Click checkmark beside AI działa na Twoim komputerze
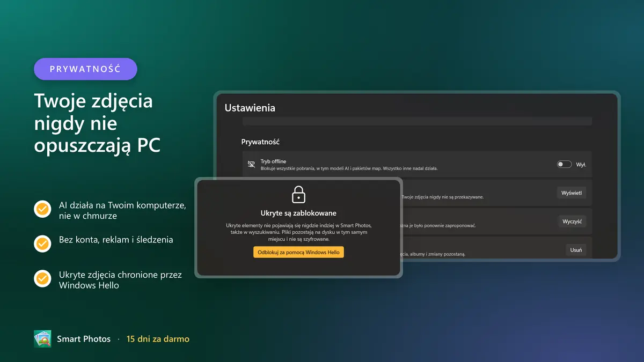Image resolution: width=644 pixels, height=362 pixels. pos(42,209)
